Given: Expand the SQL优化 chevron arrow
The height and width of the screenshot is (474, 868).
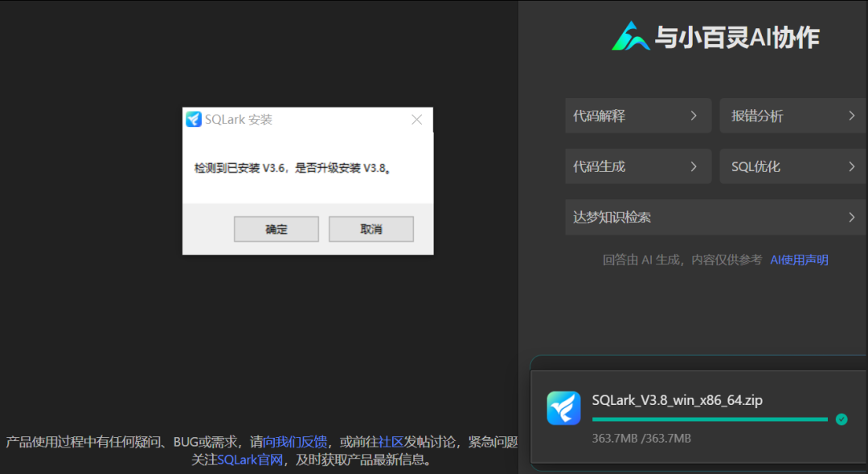Looking at the screenshot, I should pyautogui.click(x=852, y=166).
